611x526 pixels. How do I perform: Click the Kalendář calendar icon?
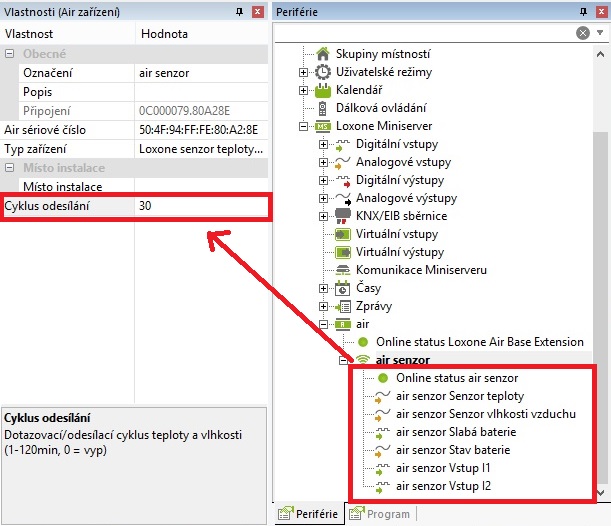click(323, 90)
